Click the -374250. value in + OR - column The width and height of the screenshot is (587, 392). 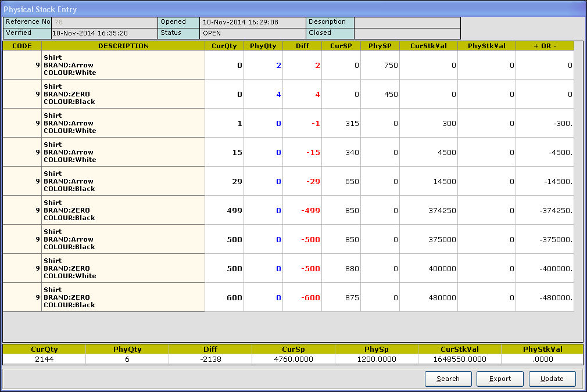(x=545, y=210)
